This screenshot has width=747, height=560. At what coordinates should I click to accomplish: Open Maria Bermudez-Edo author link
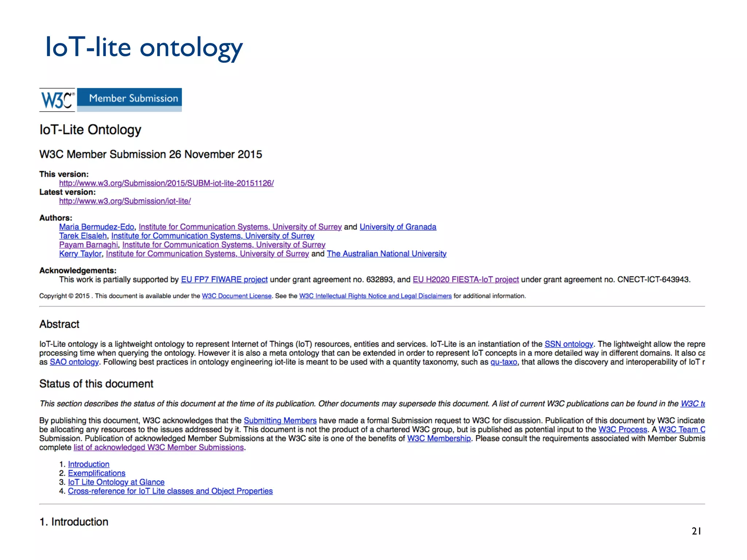(97, 227)
